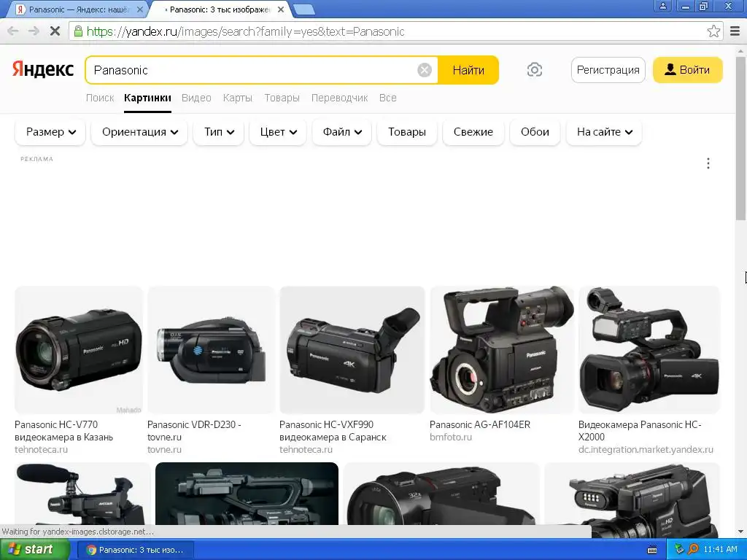Screen dimensions: 747x560
Task: Click the tovne.ru source link
Action: (164, 449)
